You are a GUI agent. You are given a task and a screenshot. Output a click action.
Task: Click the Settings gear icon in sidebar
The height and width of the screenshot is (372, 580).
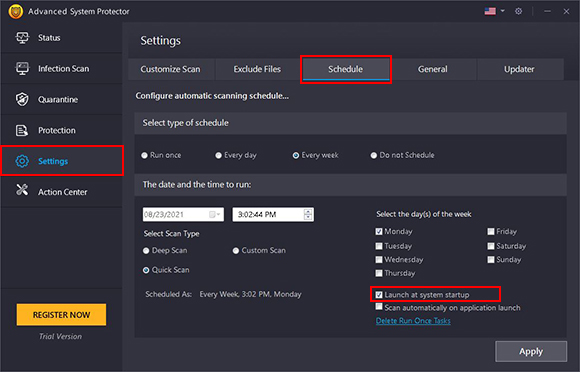tap(22, 161)
